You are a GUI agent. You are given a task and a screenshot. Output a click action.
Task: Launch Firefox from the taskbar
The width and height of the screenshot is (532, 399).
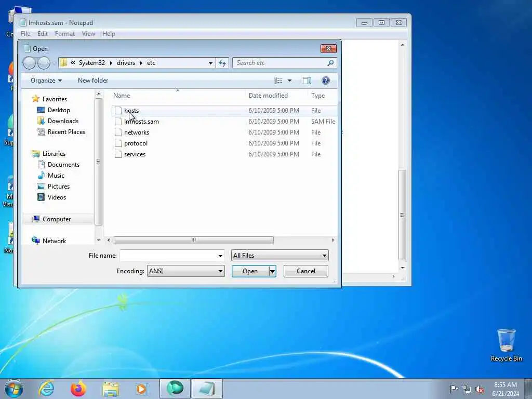point(78,389)
